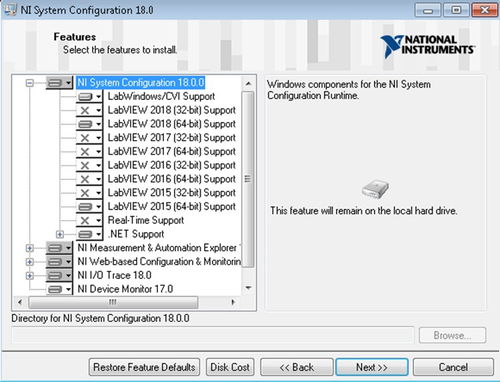500x382 pixels.
Task: Expand NI Web-based Configuration & Monitoring node
Action: coord(30,262)
